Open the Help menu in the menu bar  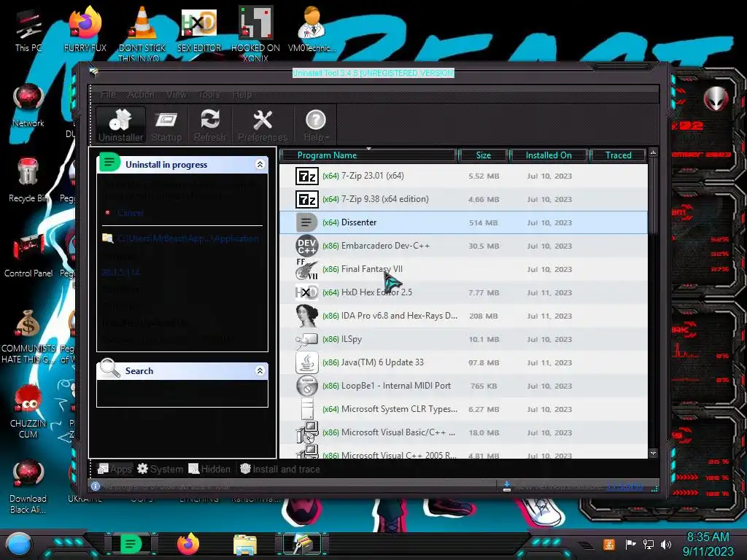[242, 94]
